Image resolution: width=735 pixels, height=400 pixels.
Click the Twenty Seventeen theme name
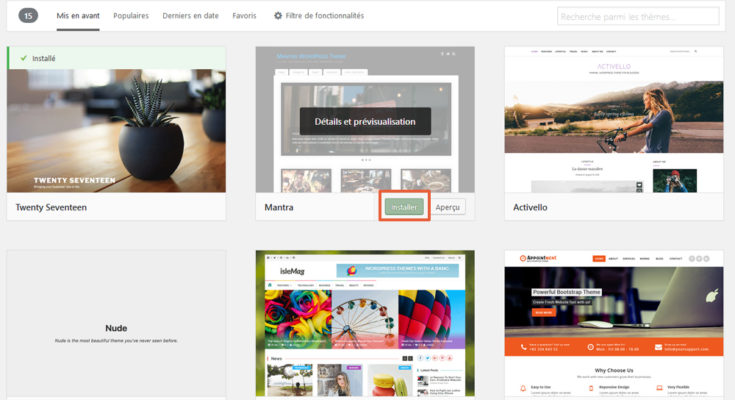pyautogui.click(x=51, y=207)
